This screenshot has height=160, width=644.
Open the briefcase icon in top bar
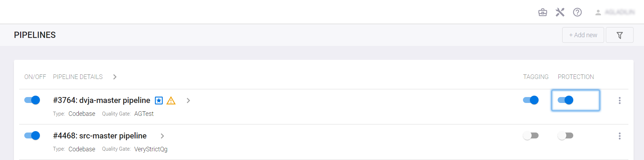point(543,13)
